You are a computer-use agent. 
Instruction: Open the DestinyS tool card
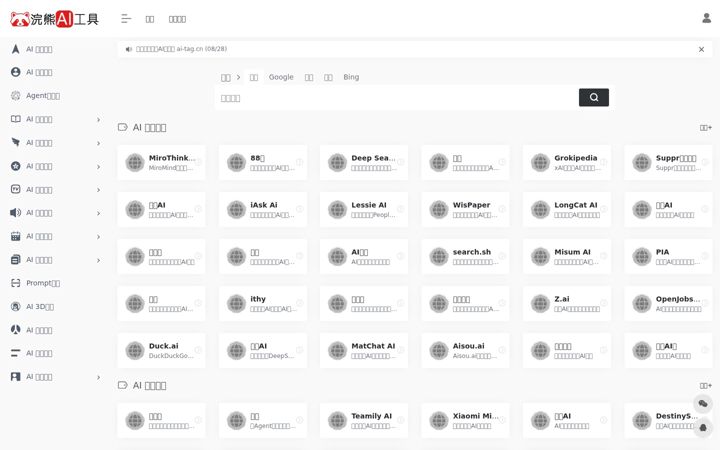[668, 420]
